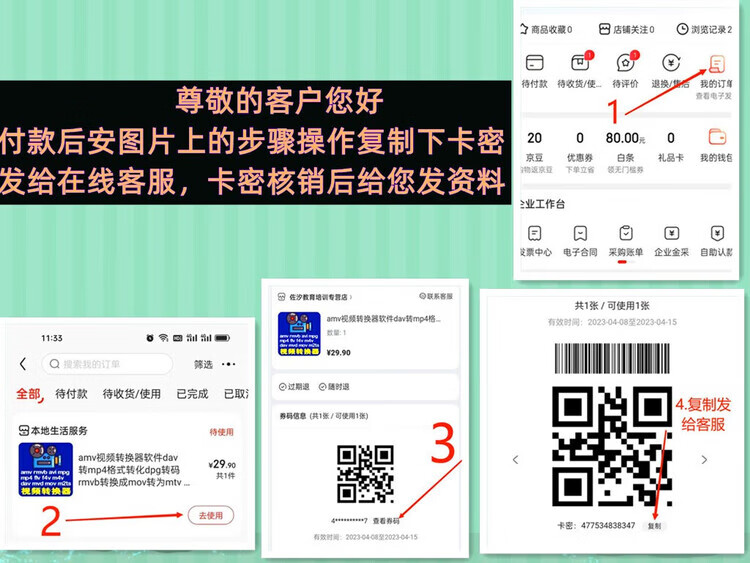Screen dimensions: 750x563
Task: Show next voucher with right chevron
Action: [x=704, y=460]
